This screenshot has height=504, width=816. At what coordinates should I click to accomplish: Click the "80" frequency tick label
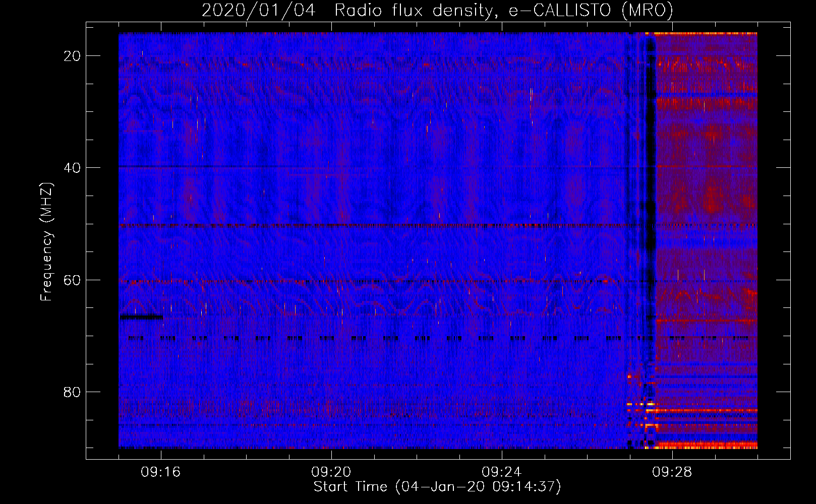pos(73,392)
